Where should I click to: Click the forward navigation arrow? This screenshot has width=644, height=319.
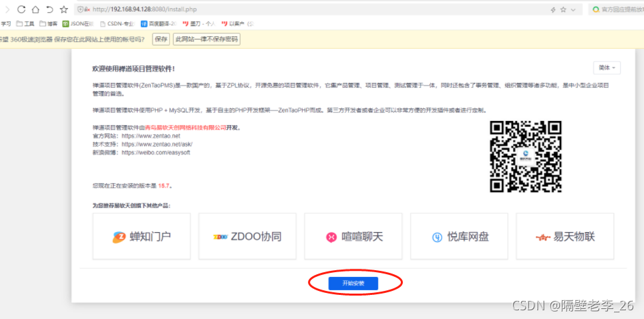pyautogui.click(x=7, y=9)
